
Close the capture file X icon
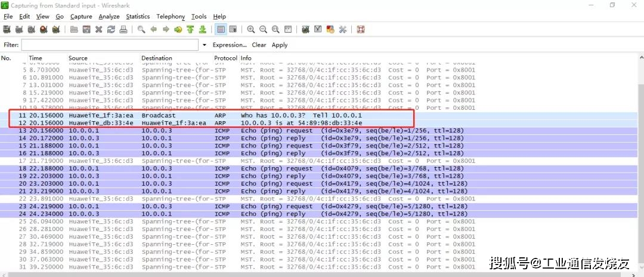click(x=98, y=30)
